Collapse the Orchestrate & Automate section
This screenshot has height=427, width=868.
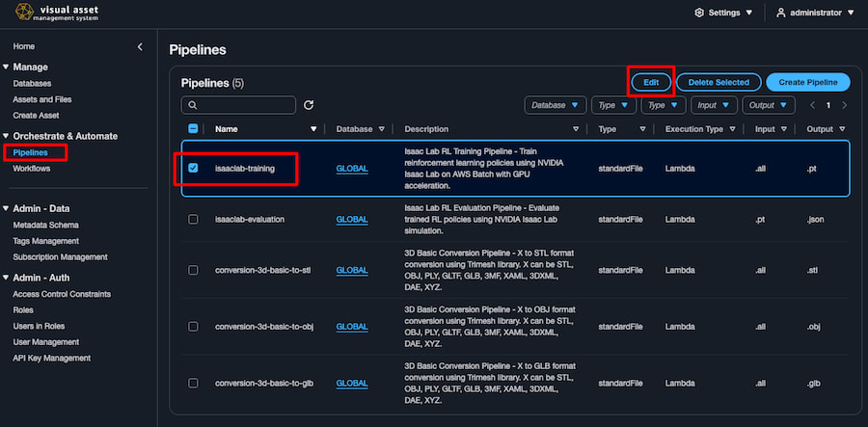point(6,136)
